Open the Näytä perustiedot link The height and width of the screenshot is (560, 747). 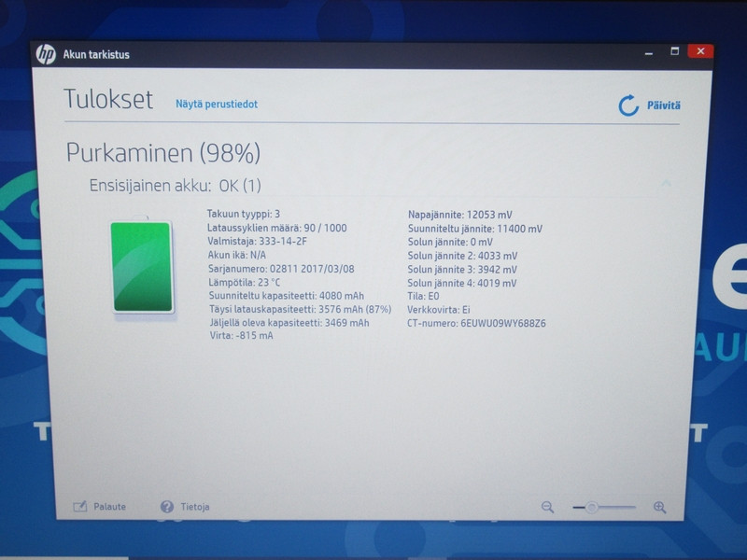(x=217, y=104)
